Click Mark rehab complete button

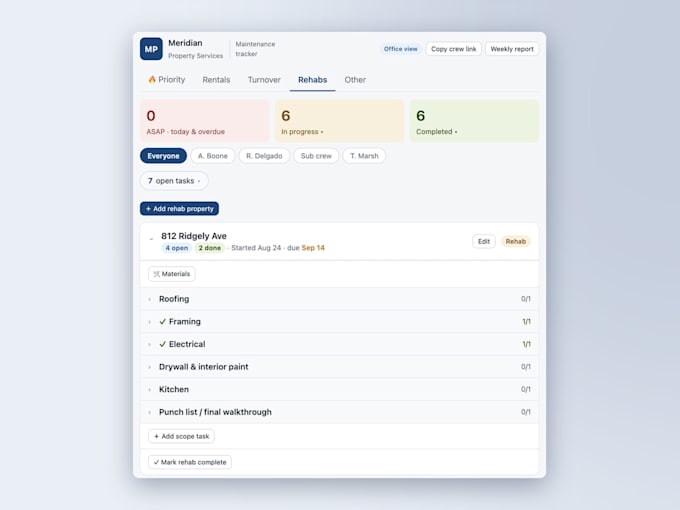[x=190, y=462]
